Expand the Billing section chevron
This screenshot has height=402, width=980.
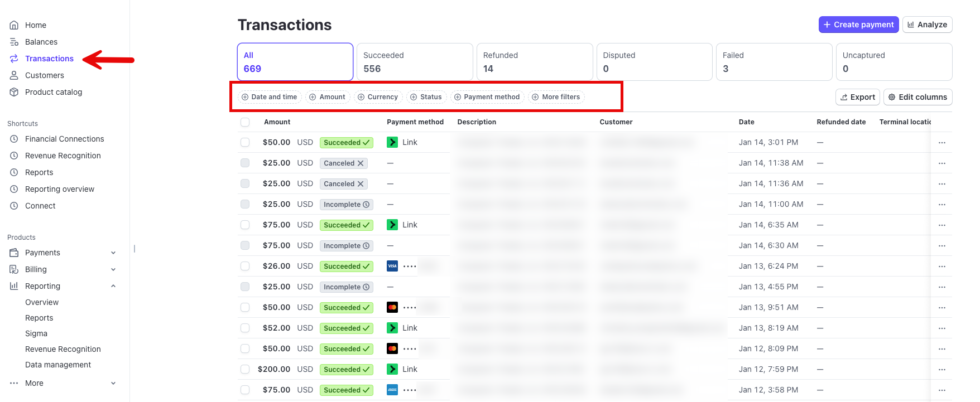click(113, 269)
